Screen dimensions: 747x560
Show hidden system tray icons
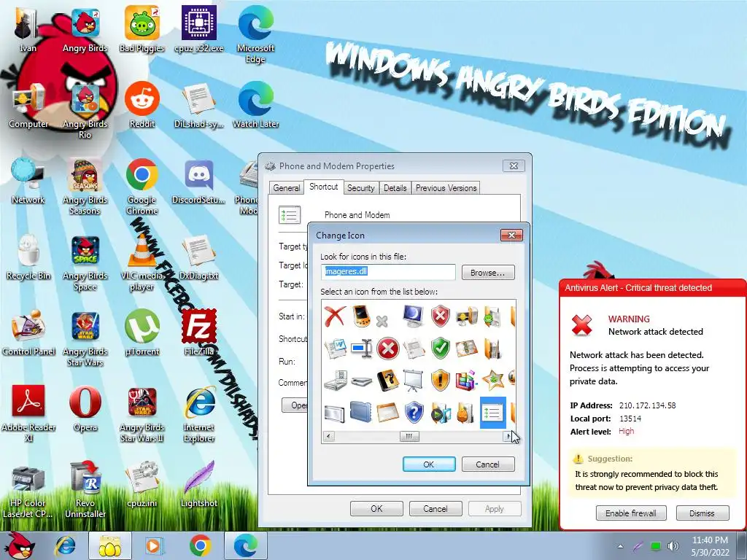[x=620, y=546]
